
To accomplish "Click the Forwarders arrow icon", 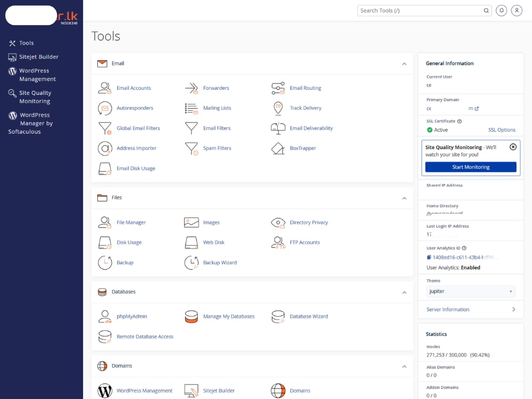I will [x=192, y=88].
